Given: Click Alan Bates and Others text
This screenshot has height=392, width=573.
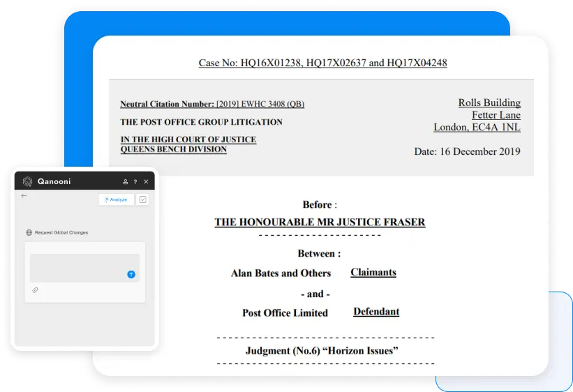Looking at the screenshot, I should [x=281, y=273].
